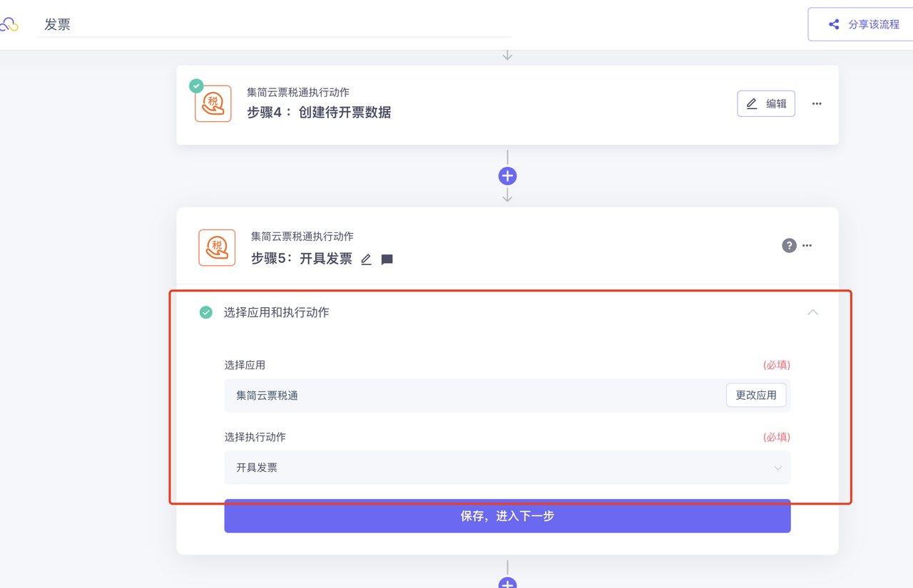This screenshot has width=913, height=588.
Task: Open the three-dot menu for step 4
Action: click(817, 103)
